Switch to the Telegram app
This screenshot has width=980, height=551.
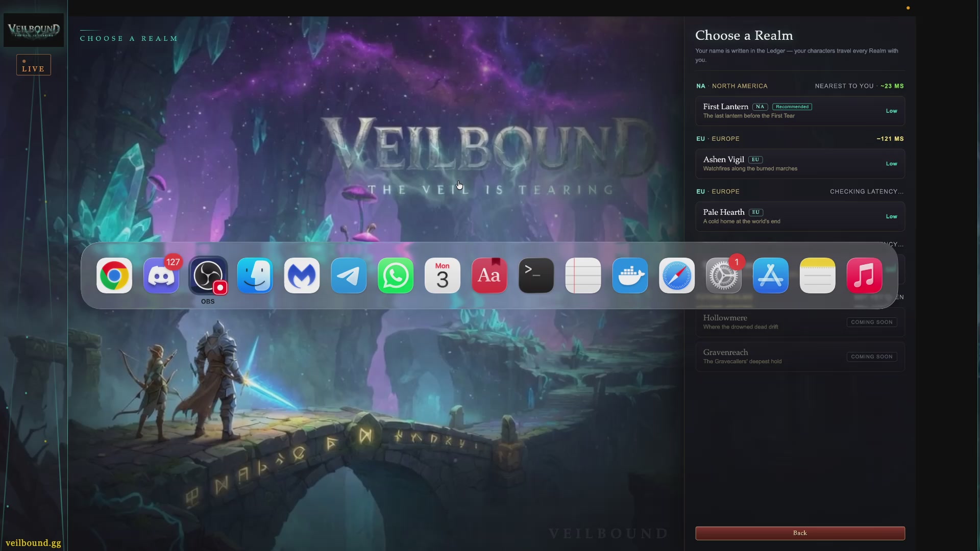coord(349,275)
